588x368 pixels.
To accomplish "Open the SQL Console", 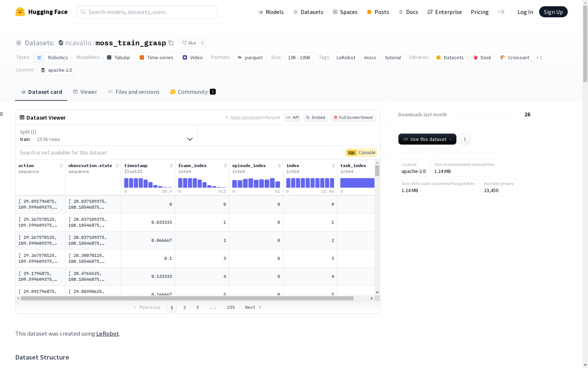I will click(361, 153).
